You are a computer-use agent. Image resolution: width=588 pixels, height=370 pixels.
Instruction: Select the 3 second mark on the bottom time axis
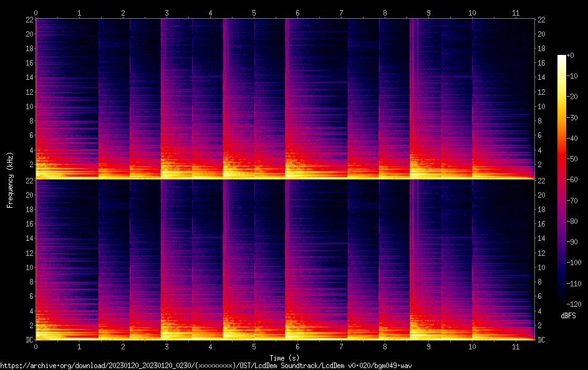166,346
